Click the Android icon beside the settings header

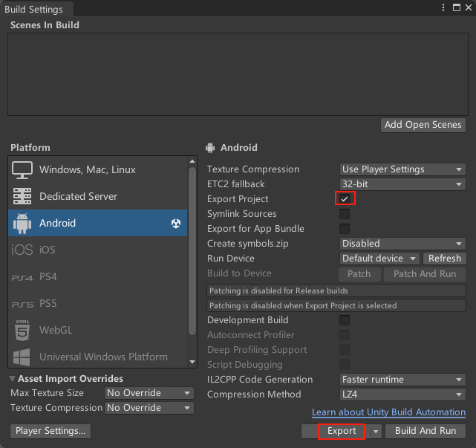coord(210,148)
